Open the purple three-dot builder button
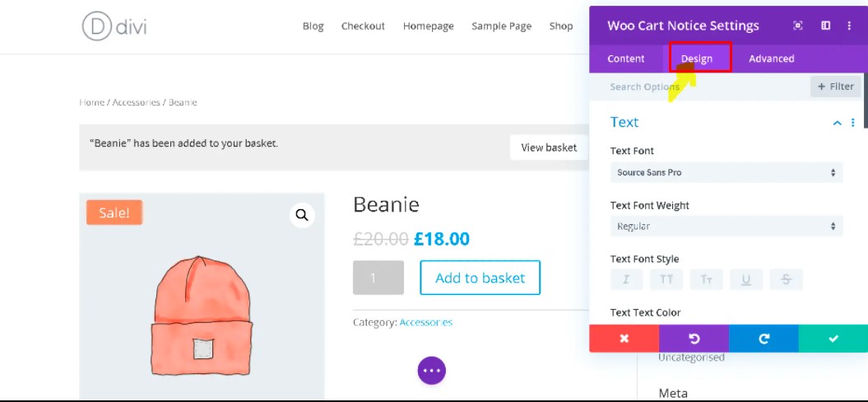This screenshot has height=402, width=868. (x=431, y=371)
